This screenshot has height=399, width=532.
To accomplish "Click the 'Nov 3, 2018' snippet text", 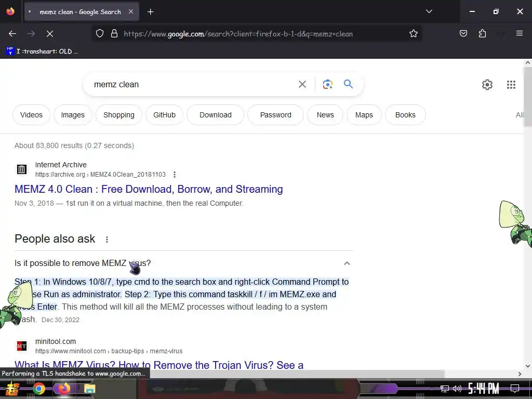I will (x=34, y=203).
